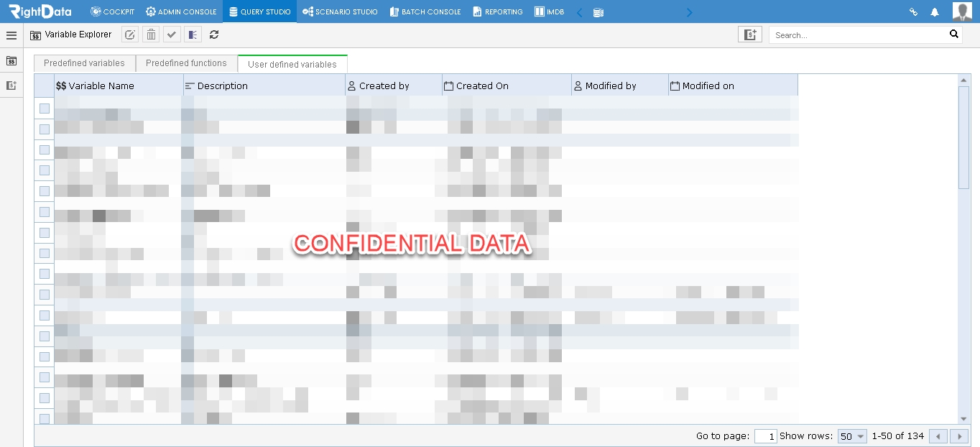Toggle the hamburger side menu
The width and height of the screenshot is (980, 447).
click(11, 35)
